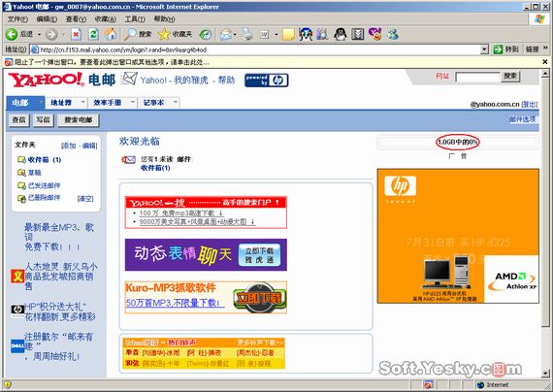
Task: Close the popup blocker information bar
Action: tap(545, 62)
